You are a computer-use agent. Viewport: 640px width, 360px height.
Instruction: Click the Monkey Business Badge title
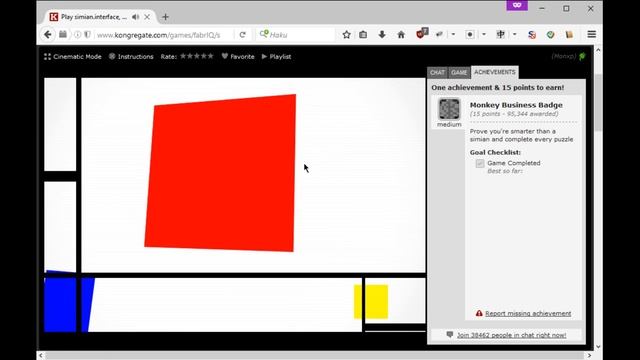(516, 105)
